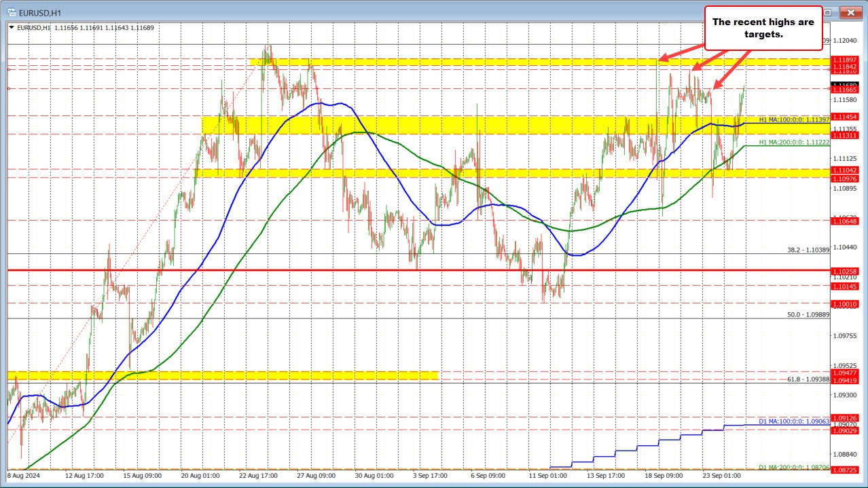Click the 1.11580 price scale value
Screen dimensions: 868x488
(x=845, y=99)
